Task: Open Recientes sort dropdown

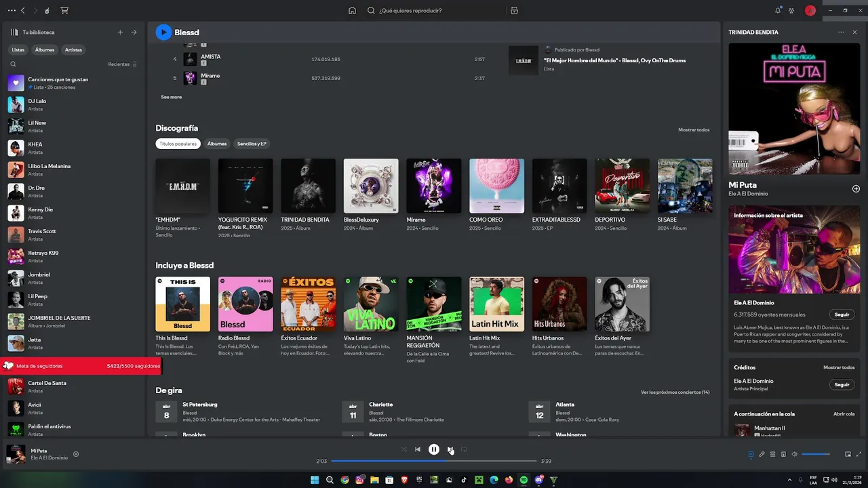Action: pyautogui.click(x=123, y=64)
